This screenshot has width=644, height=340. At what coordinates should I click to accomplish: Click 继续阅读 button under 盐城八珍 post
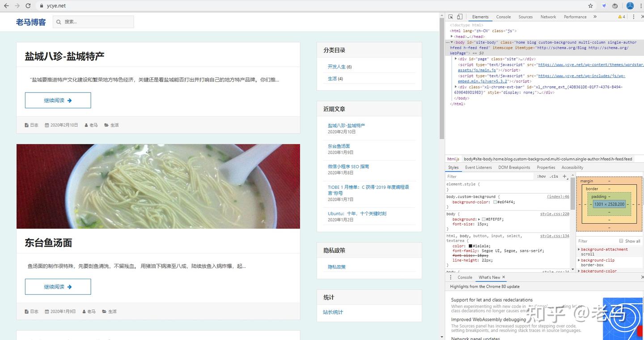click(58, 100)
